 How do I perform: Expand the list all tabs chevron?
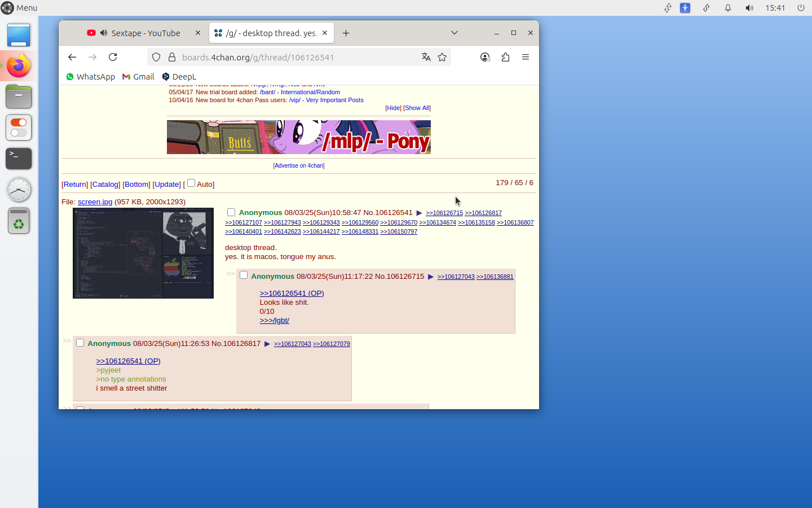pyautogui.click(x=454, y=33)
